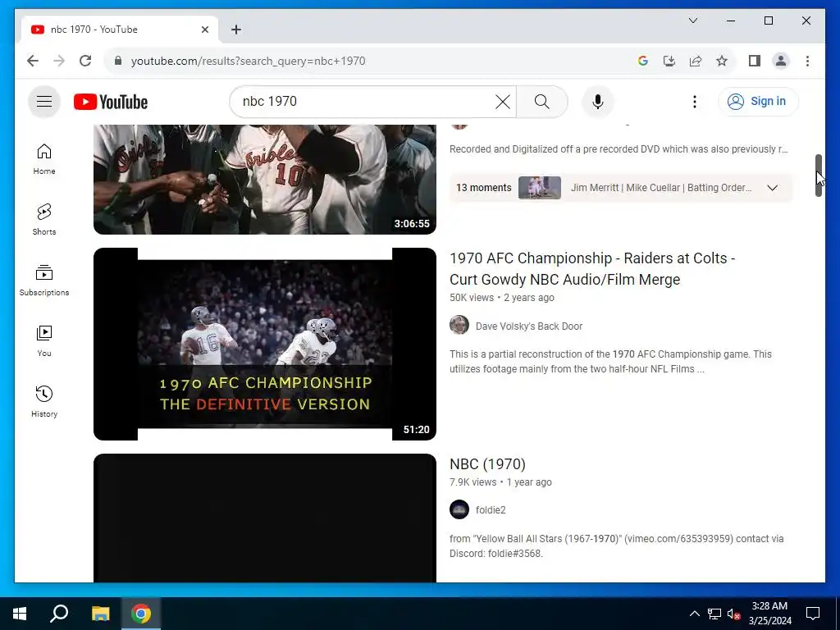Open a new browser tab
This screenshot has height=630, width=840.
click(x=236, y=30)
